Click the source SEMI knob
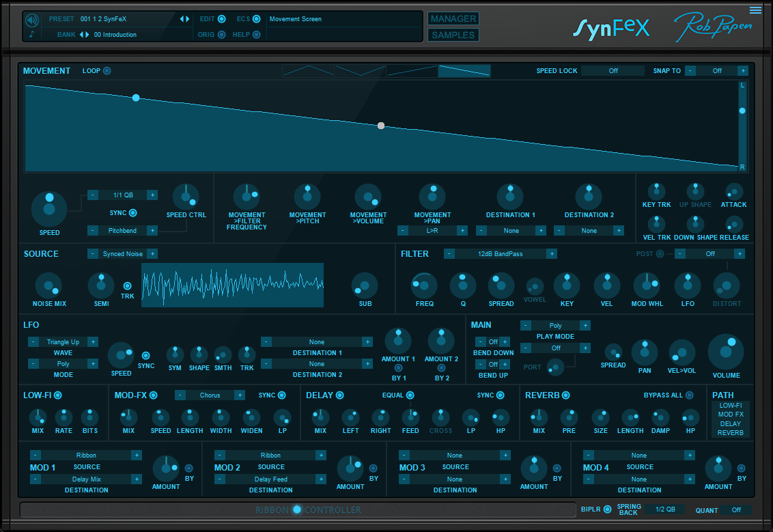 101,285
